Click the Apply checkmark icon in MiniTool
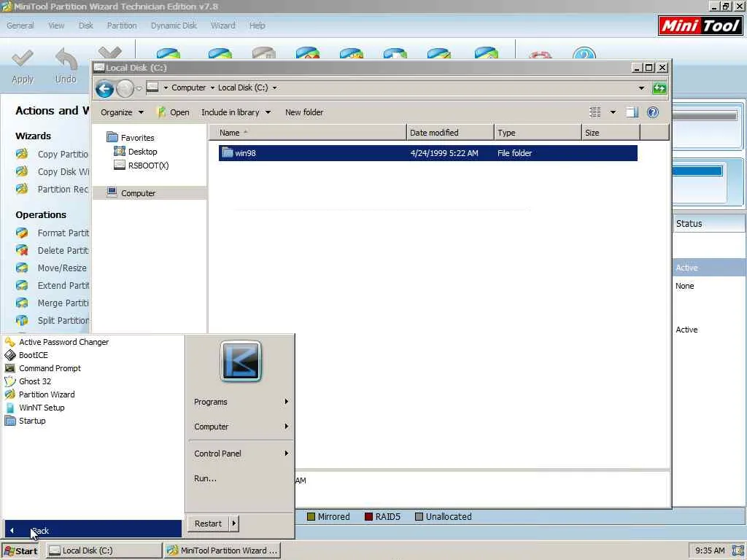 23,59
